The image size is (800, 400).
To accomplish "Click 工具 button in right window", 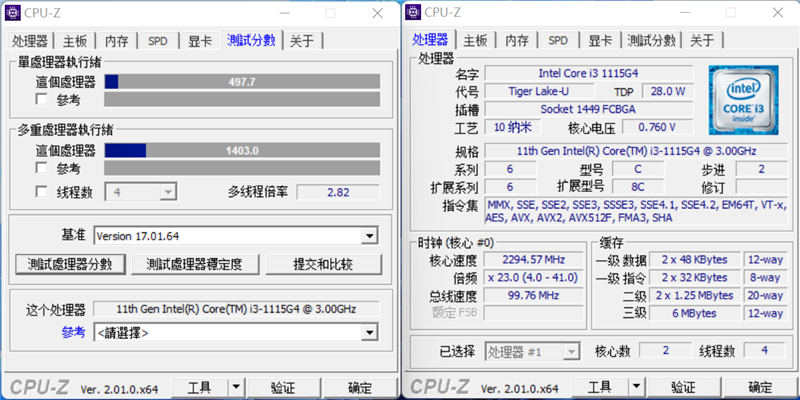I will coord(599,387).
